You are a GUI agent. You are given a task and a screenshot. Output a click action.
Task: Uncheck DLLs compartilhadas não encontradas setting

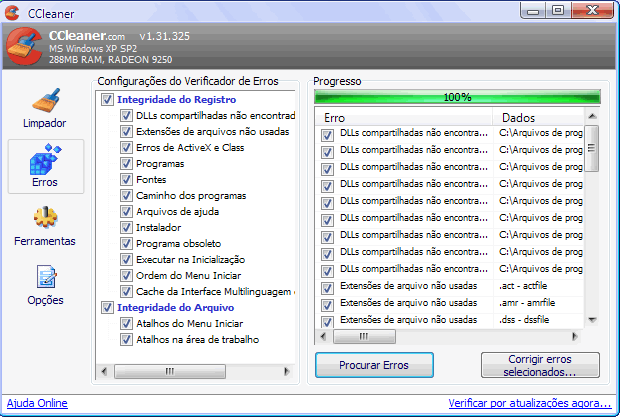126,115
